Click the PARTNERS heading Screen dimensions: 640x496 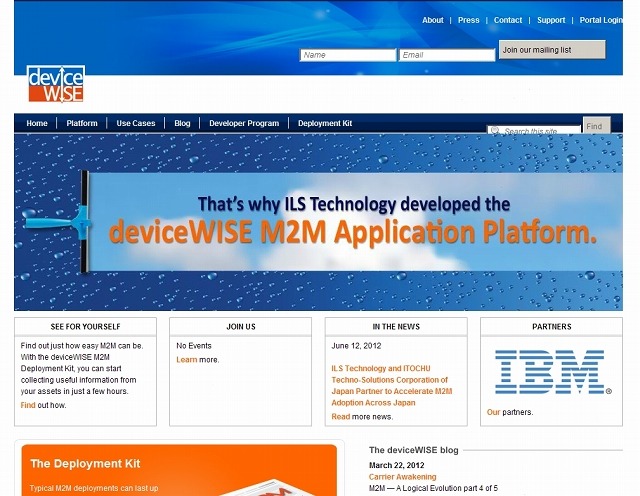click(x=551, y=327)
